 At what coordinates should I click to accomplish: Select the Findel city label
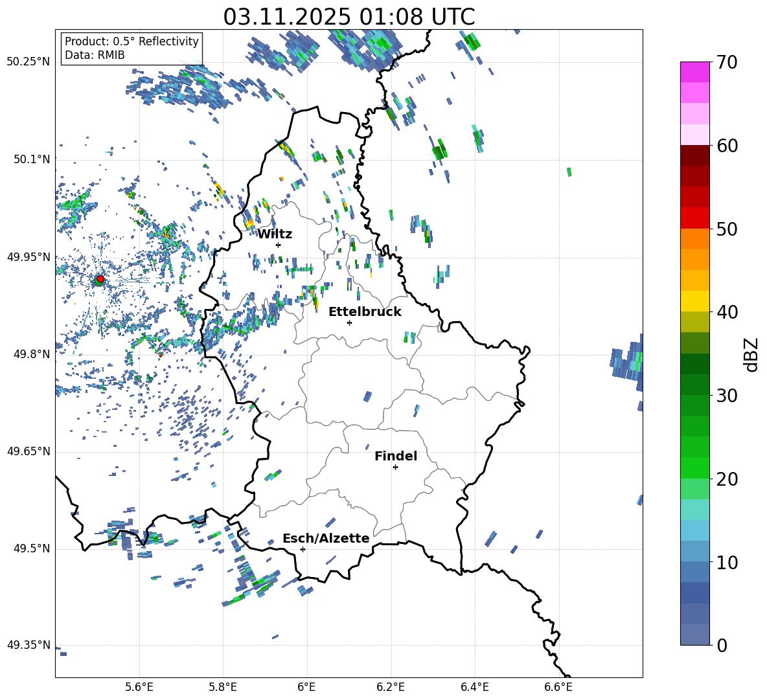[395, 456]
